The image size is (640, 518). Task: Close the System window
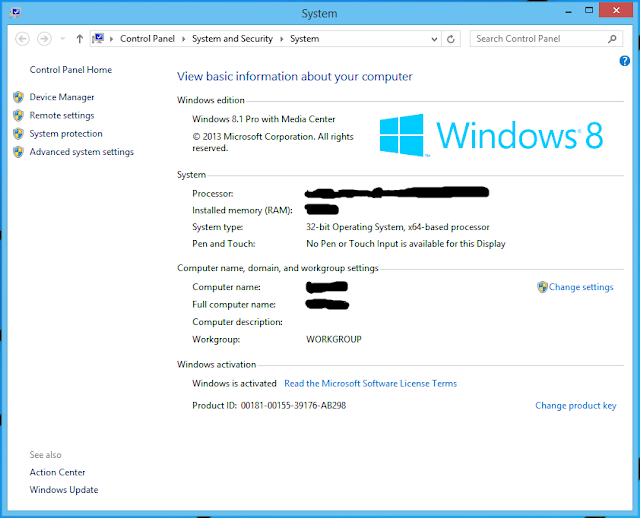(x=616, y=10)
